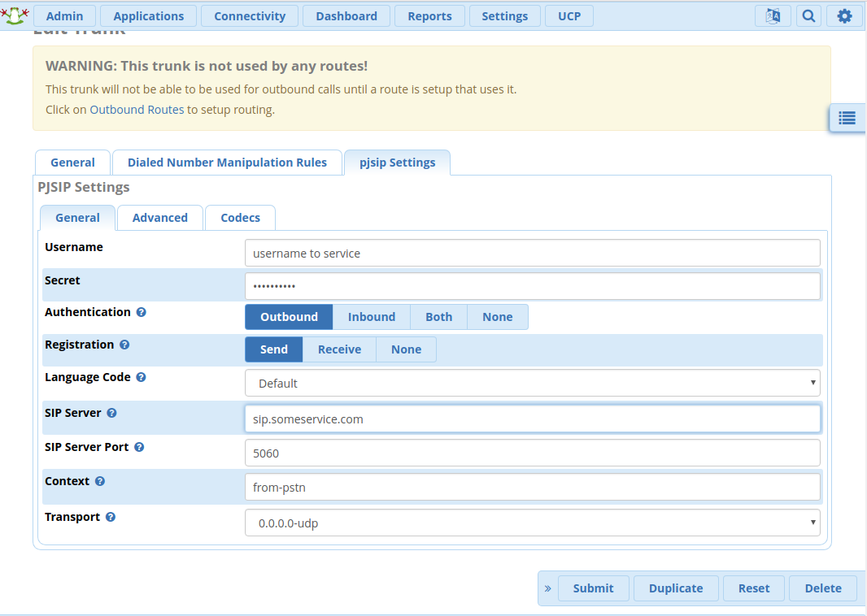The width and height of the screenshot is (867, 616).
Task: Open the settings gear icon
Action: [x=844, y=15]
